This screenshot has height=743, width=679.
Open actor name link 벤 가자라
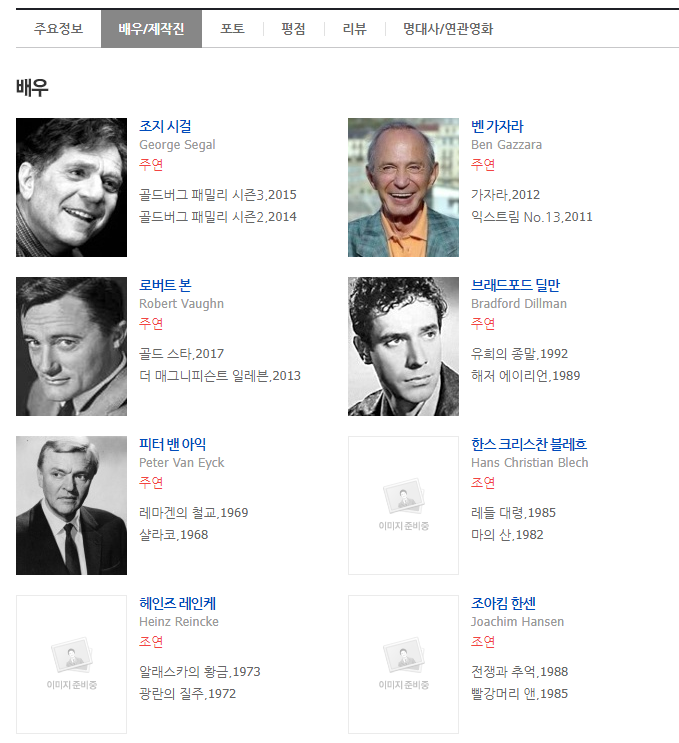(x=497, y=126)
